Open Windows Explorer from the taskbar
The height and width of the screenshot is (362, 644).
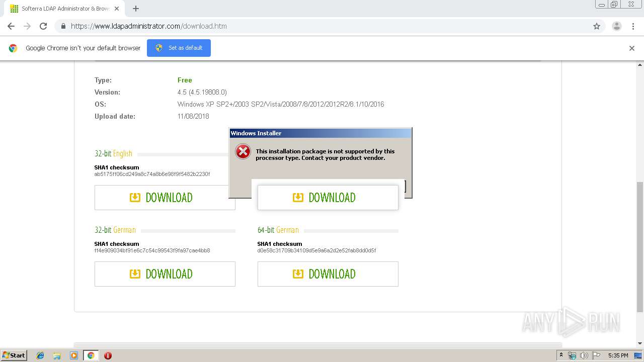[x=57, y=355]
